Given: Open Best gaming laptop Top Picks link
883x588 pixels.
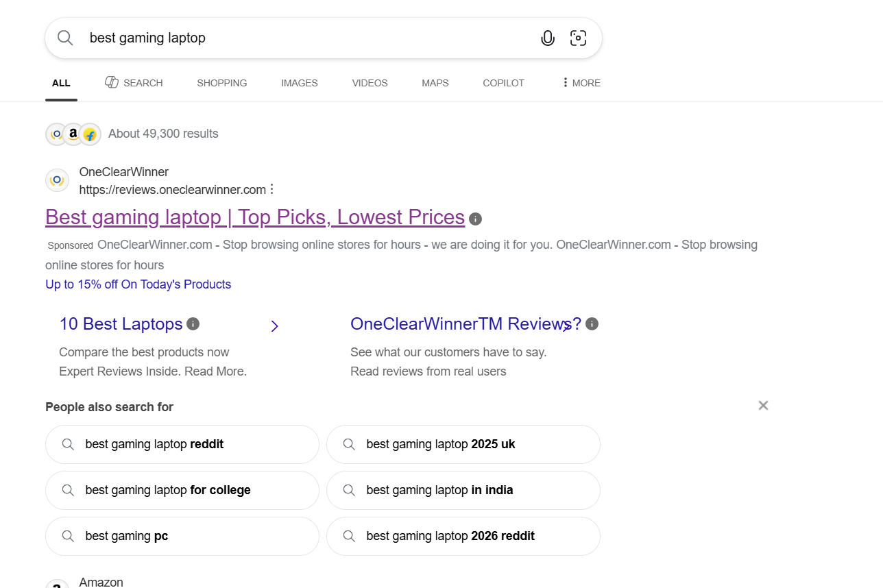Looking at the screenshot, I should [x=255, y=217].
